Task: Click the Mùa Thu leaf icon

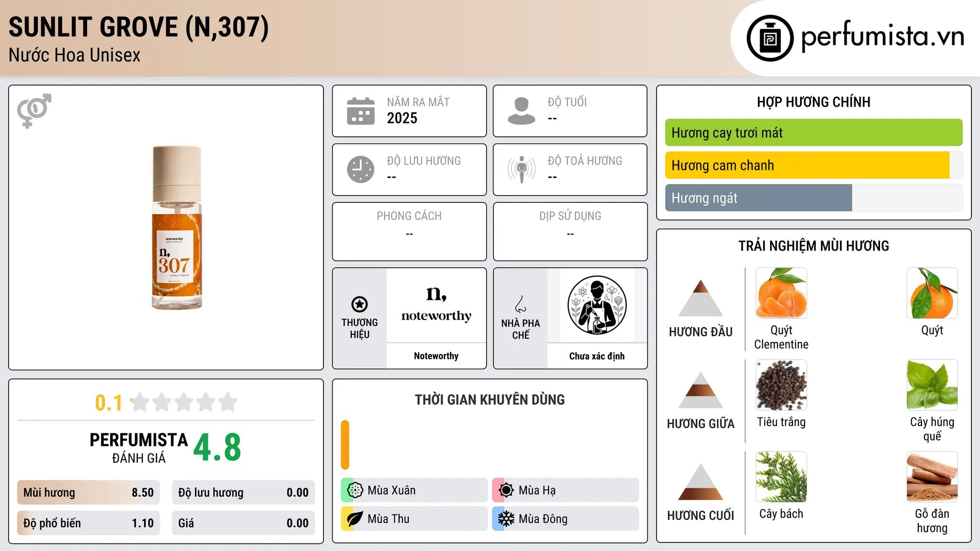Action: 355,519
